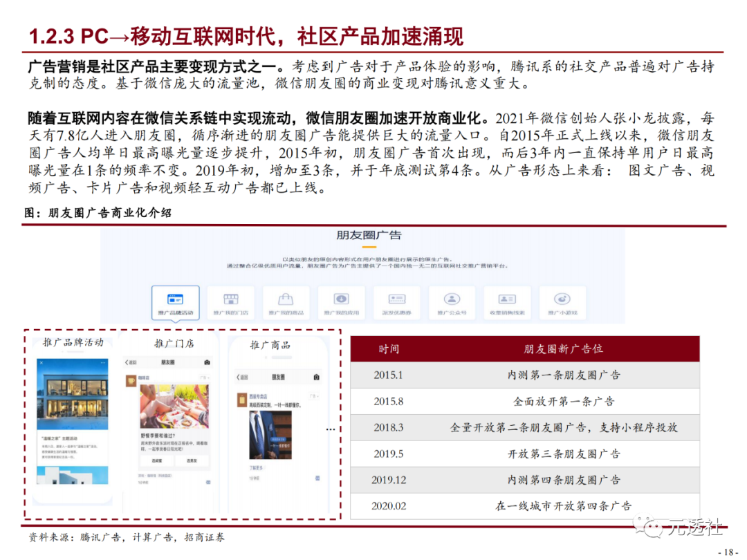Open the picnic photo in 咖啡店 ad
The height and width of the screenshot is (560, 747).
point(174,407)
